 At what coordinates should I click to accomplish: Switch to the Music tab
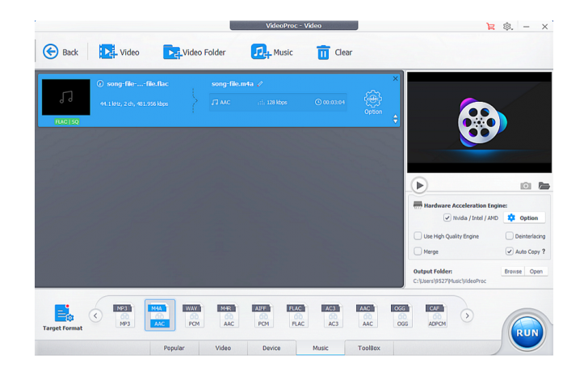[x=320, y=348]
